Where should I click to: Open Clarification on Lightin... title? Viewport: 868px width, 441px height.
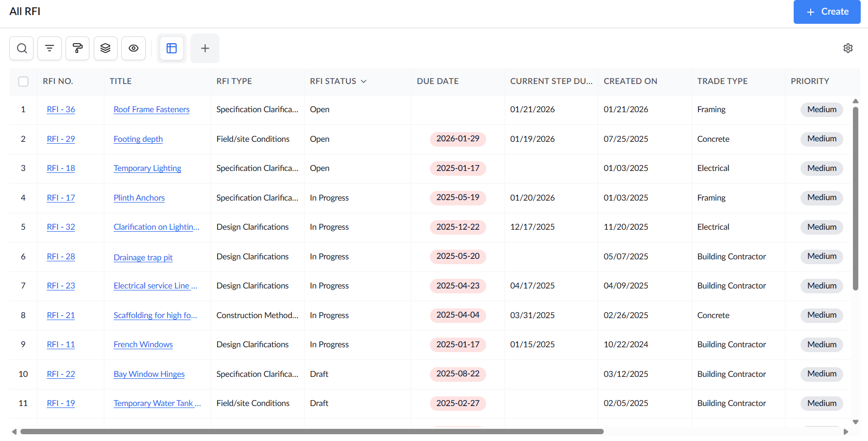[x=156, y=227]
